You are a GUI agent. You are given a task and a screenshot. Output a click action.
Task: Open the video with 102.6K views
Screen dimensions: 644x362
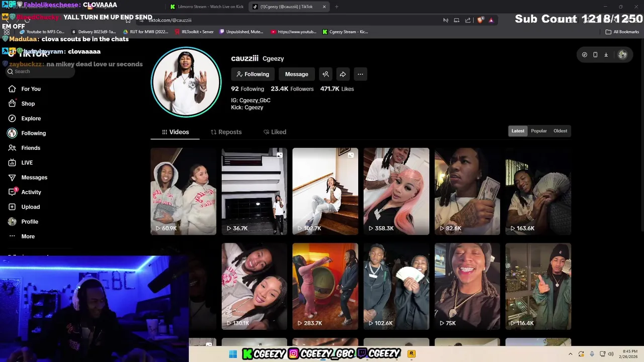pos(396,287)
